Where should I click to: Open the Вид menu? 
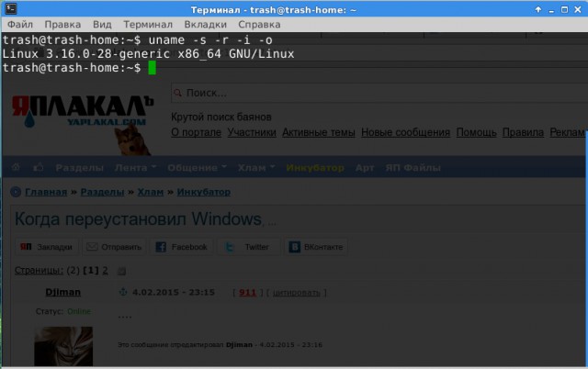point(102,25)
